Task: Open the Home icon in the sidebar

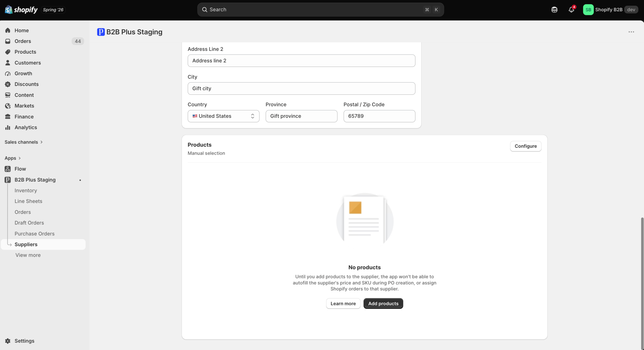Action: click(8, 30)
